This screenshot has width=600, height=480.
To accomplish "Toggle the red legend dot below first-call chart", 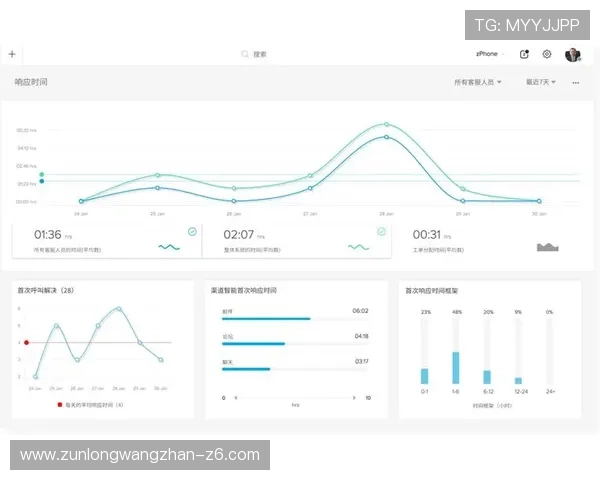I will 59,405.
